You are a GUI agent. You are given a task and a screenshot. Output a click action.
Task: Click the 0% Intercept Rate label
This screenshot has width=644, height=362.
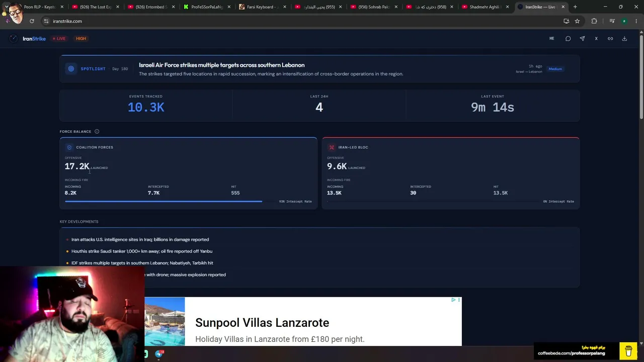coord(558,202)
